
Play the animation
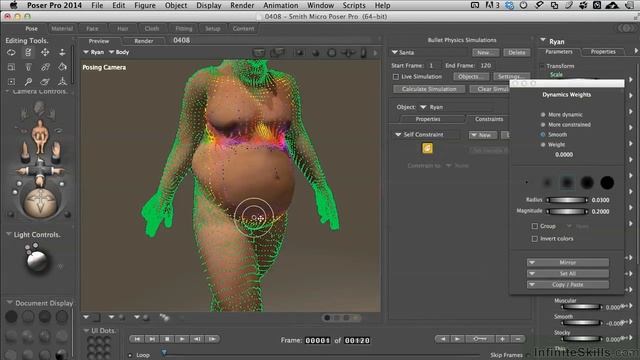[182, 339]
